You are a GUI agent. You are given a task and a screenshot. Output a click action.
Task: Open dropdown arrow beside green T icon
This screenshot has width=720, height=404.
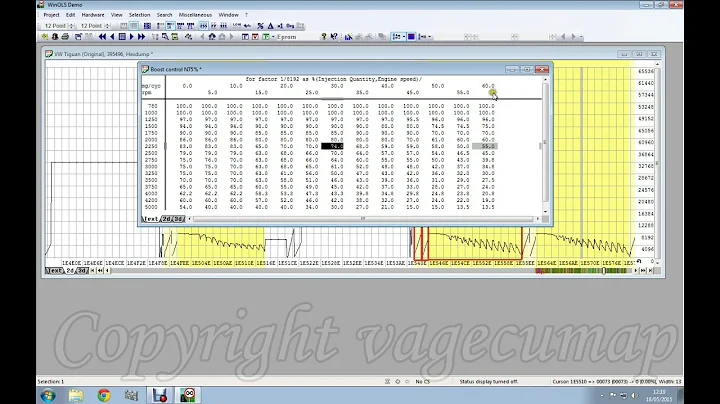click(273, 37)
